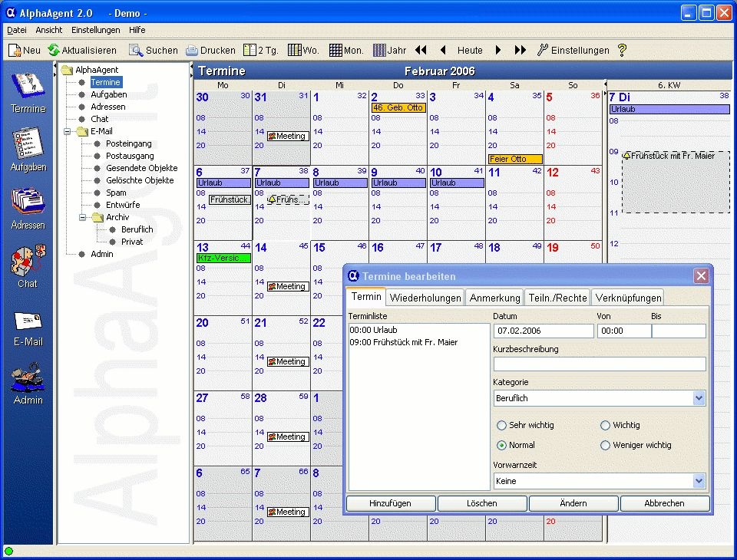Open Einstellungen wrench in toolbar

tap(573, 51)
